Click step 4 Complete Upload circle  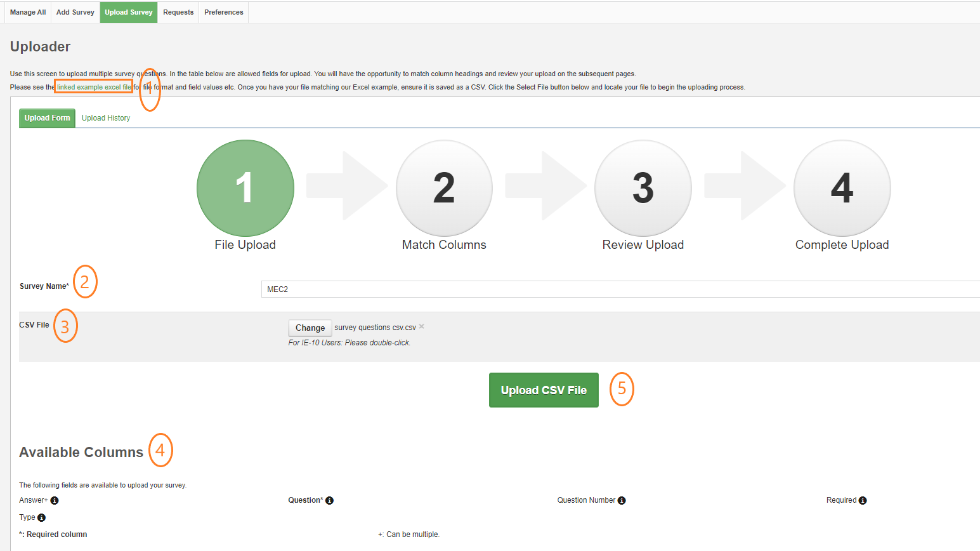pos(842,188)
